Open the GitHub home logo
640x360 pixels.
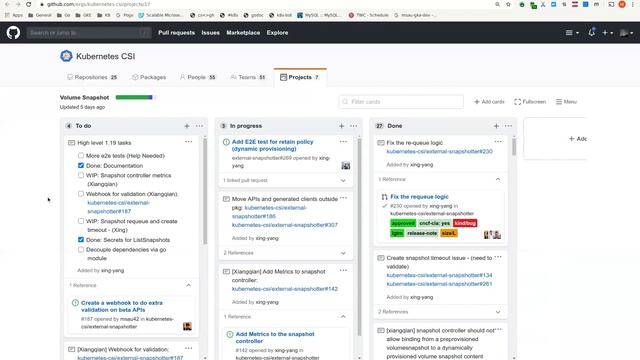(13, 33)
